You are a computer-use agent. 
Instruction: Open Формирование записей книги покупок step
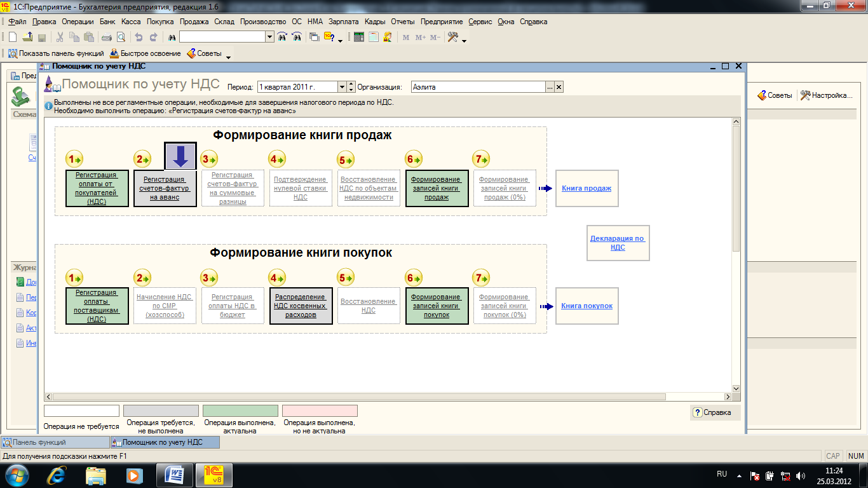click(x=437, y=306)
